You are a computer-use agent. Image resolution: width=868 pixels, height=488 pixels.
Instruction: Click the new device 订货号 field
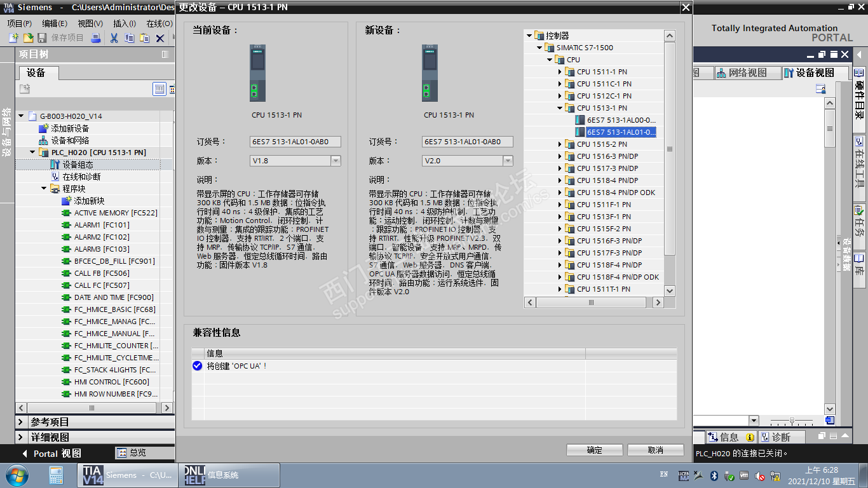click(x=468, y=142)
